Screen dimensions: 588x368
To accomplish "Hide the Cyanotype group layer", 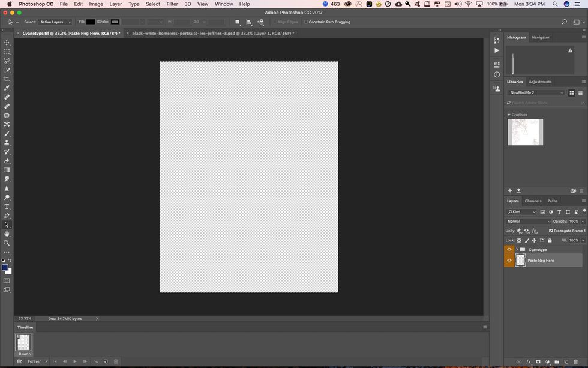I will 509,249.
